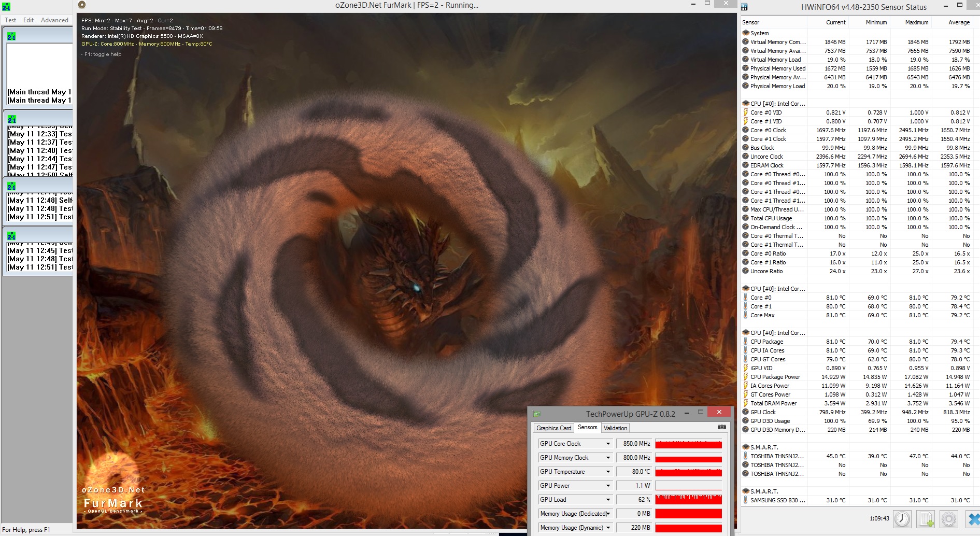Click the lightning icon beside Total DRAM Power

(746, 403)
